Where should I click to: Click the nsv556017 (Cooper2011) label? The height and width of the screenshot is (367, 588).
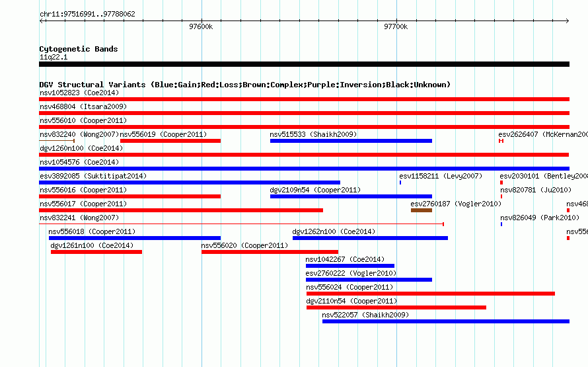tap(83, 204)
